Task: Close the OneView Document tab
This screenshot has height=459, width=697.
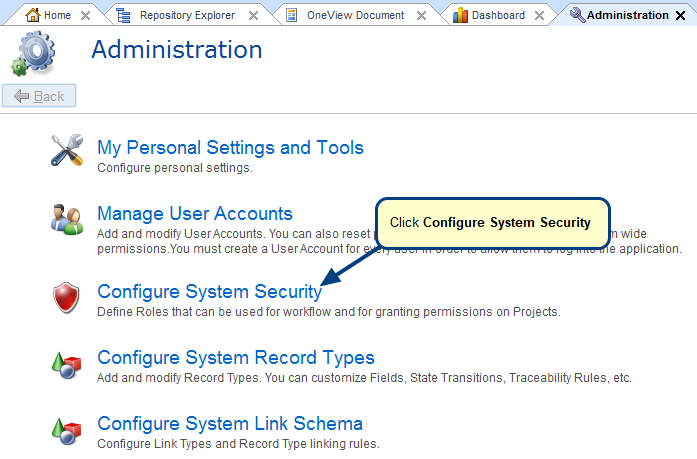Action: 421,16
